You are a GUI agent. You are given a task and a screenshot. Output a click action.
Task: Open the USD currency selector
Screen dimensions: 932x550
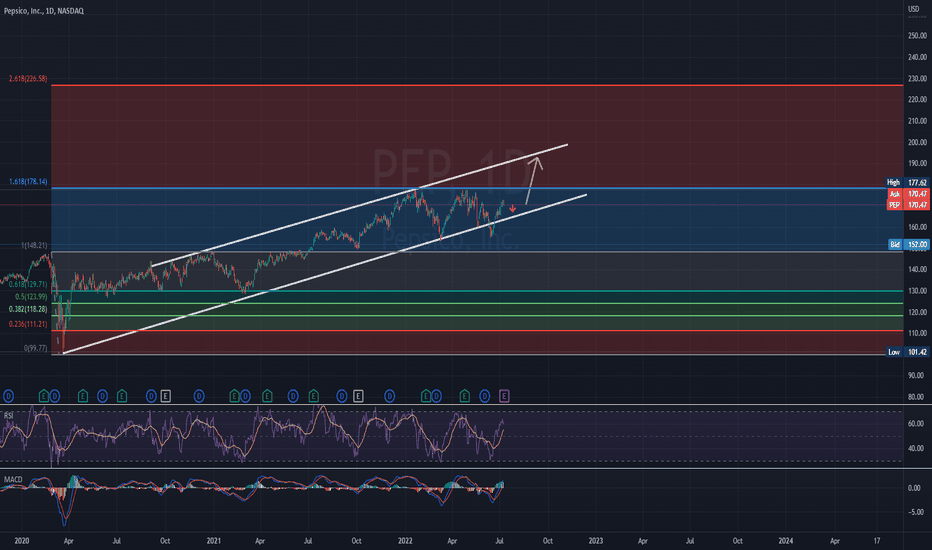[x=914, y=9]
